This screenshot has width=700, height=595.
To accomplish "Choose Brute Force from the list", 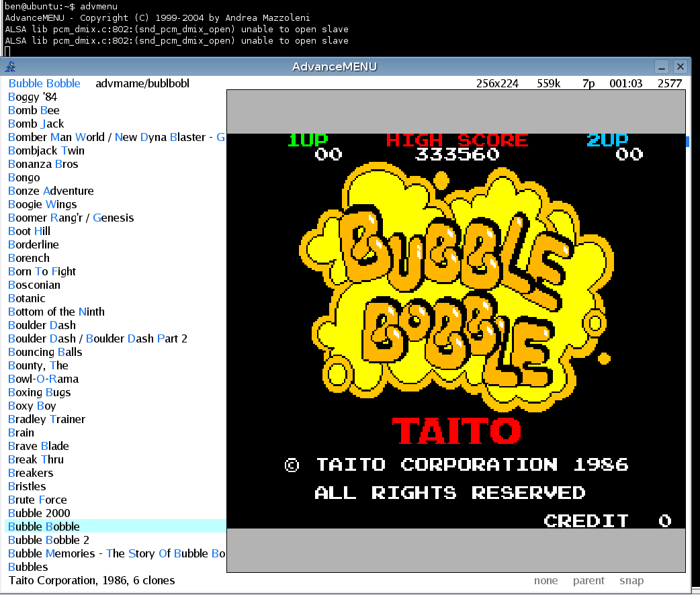I will [38, 499].
